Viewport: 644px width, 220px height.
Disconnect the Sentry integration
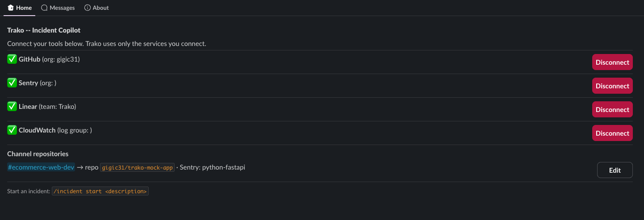612,86
